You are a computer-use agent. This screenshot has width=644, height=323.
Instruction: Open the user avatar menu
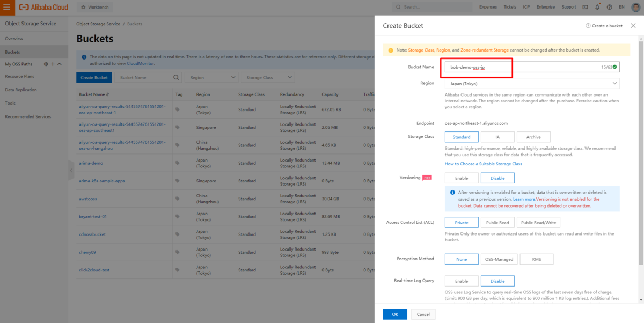click(x=635, y=7)
